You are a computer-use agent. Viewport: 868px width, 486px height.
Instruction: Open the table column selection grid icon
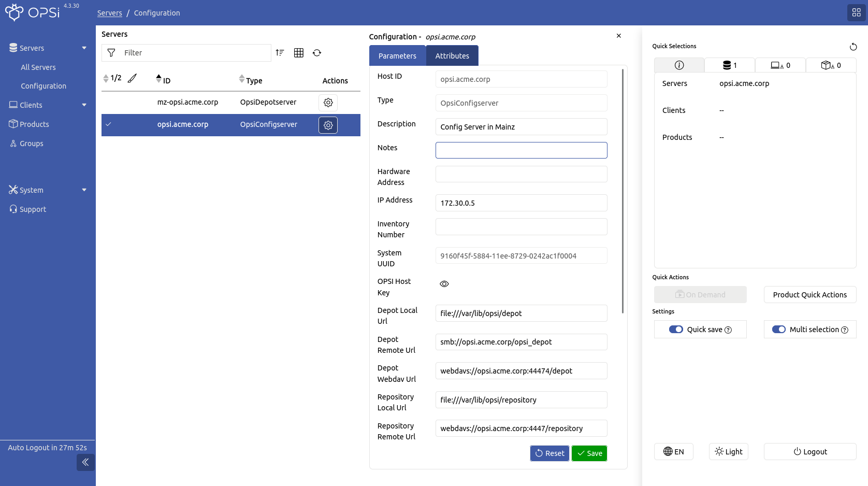pyautogui.click(x=299, y=53)
